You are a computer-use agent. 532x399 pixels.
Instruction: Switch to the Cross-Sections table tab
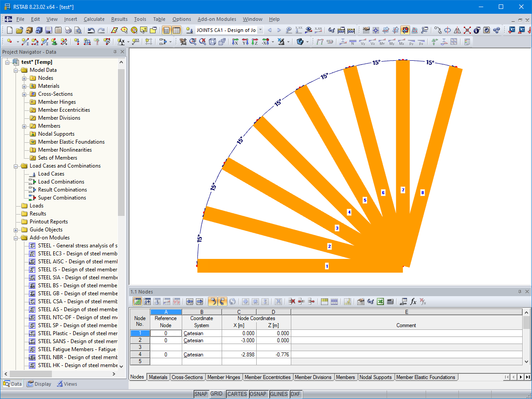187,377
